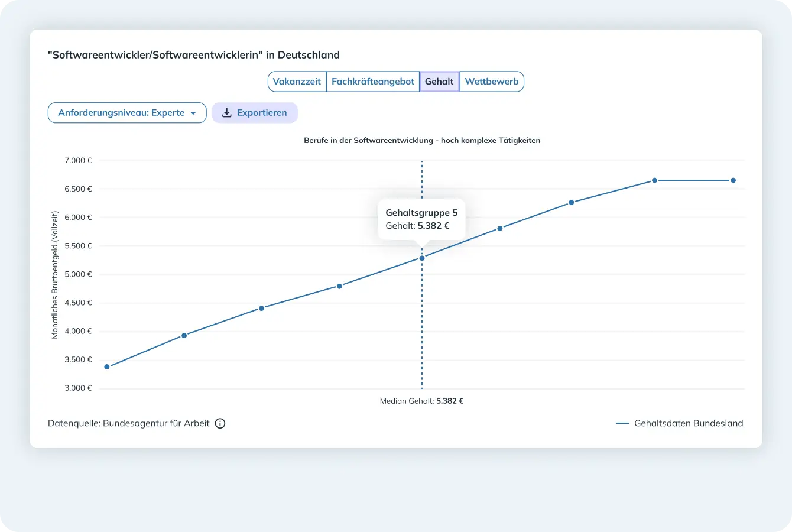Go to the Wettbewerb tab
The image size is (792, 532).
492,82
